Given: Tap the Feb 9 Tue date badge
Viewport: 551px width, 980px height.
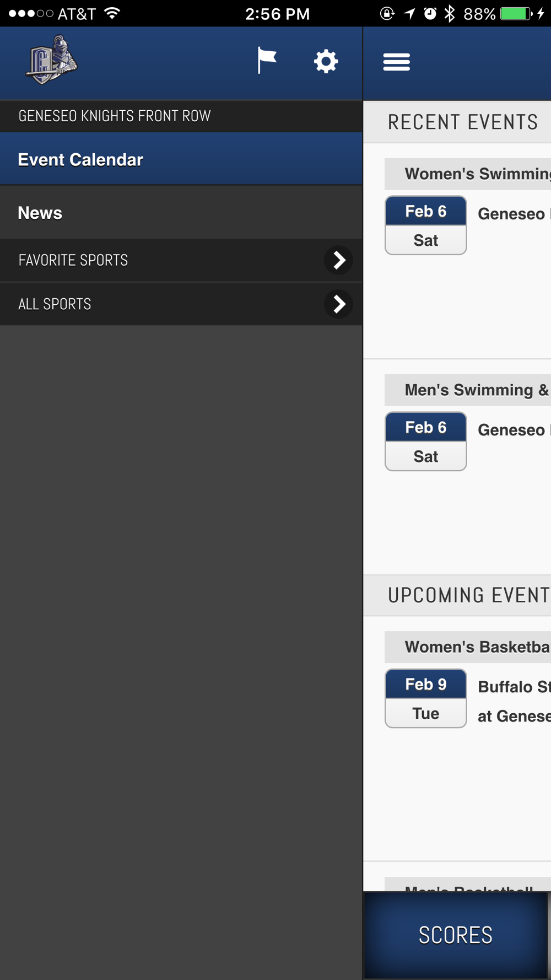Looking at the screenshot, I should (x=426, y=698).
